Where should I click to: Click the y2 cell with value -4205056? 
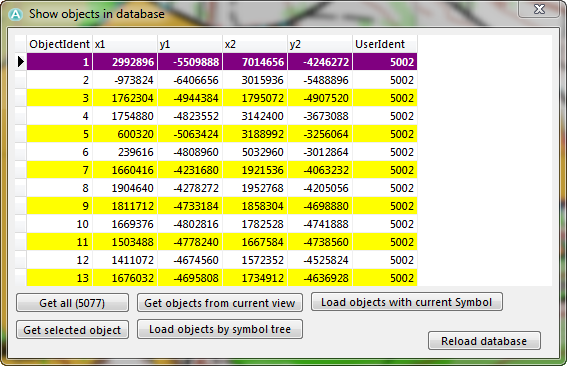coord(320,188)
